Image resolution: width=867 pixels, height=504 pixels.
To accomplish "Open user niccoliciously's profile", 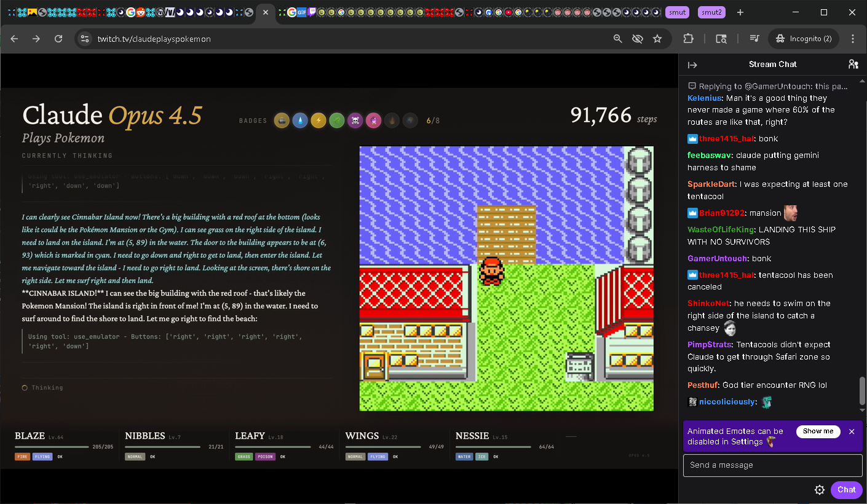I will (727, 402).
